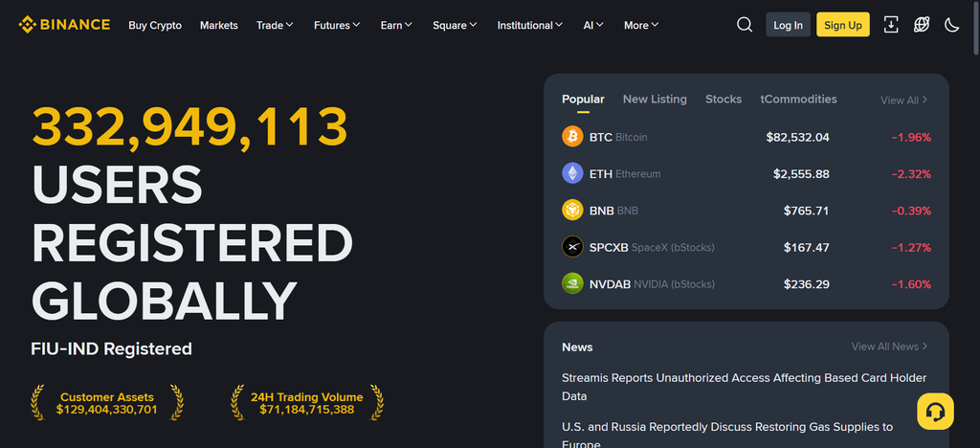
Task: Expand the Trade menu
Action: [275, 25]
